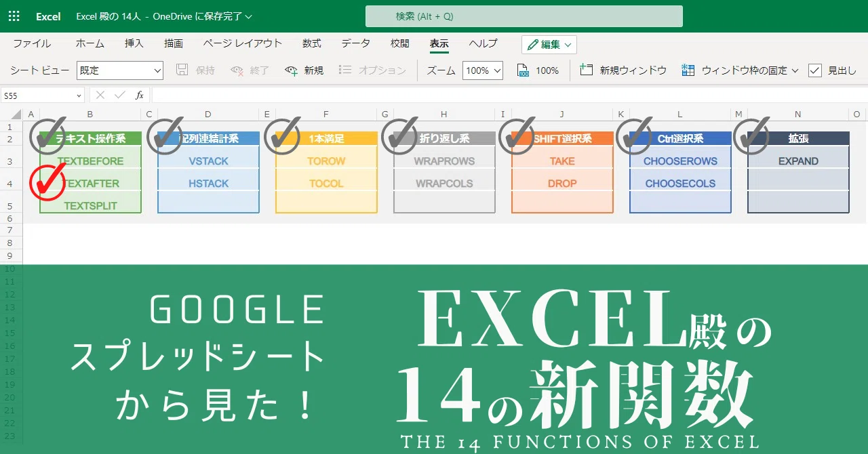The image size is (868, 454).
Task: Click the VSTACK cell
Action: coord(208,161)
